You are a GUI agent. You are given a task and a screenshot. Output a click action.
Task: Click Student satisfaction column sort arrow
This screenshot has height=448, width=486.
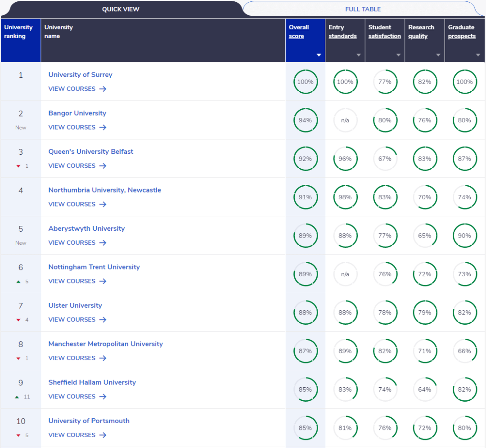pyautogui.click(x=398, y=55)
